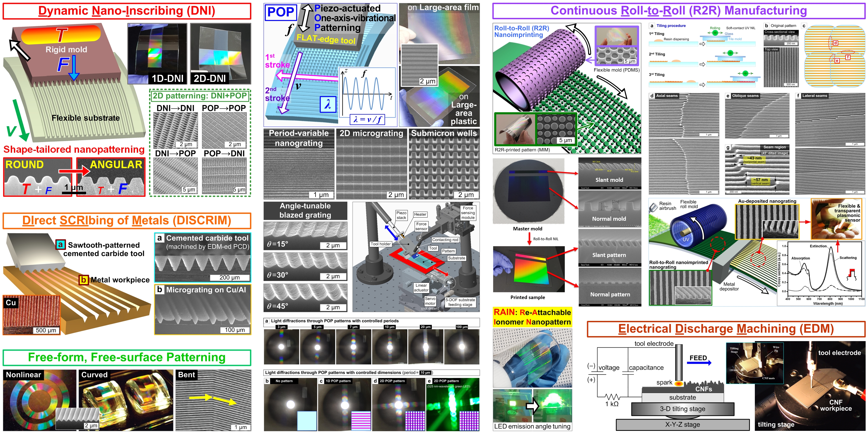Click the 'LED emission angle tuning' caption
The height and width of the screenshot is (434, 868).
click(532, 427)
